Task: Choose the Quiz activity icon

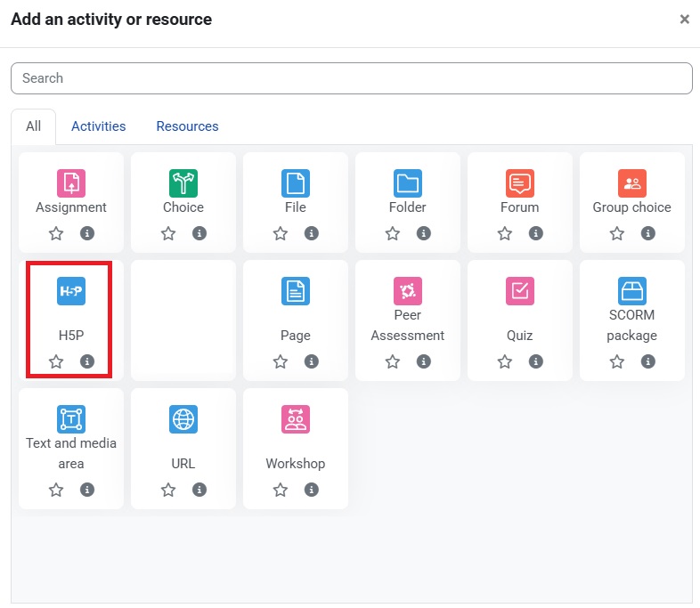Action: 520,291
